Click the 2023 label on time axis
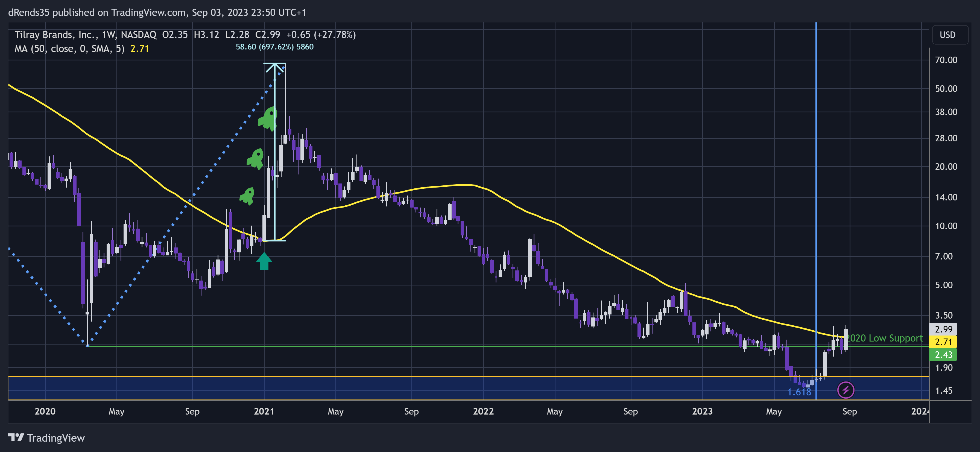The height and width of the screenshot is (452, 980). (x=702, y=411)
